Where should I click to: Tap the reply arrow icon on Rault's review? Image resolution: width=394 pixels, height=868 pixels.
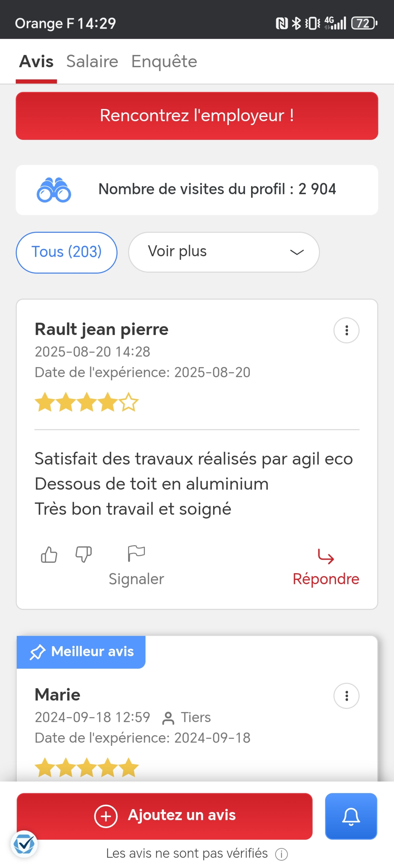325,556
